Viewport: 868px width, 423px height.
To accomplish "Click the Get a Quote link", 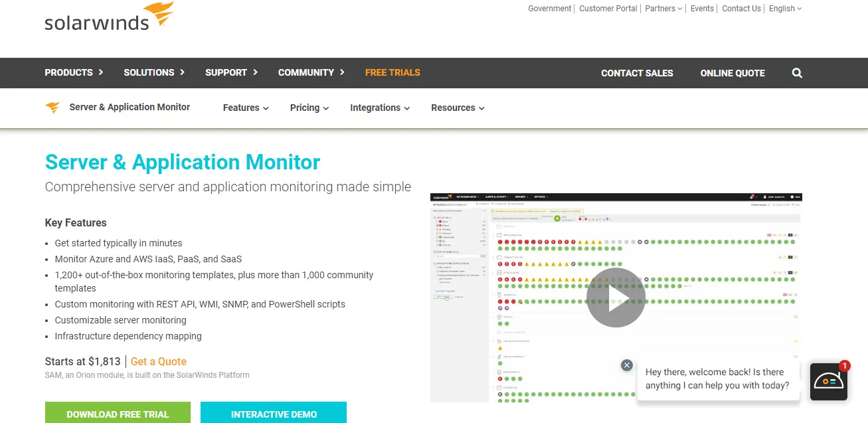I will click(159, 361).
